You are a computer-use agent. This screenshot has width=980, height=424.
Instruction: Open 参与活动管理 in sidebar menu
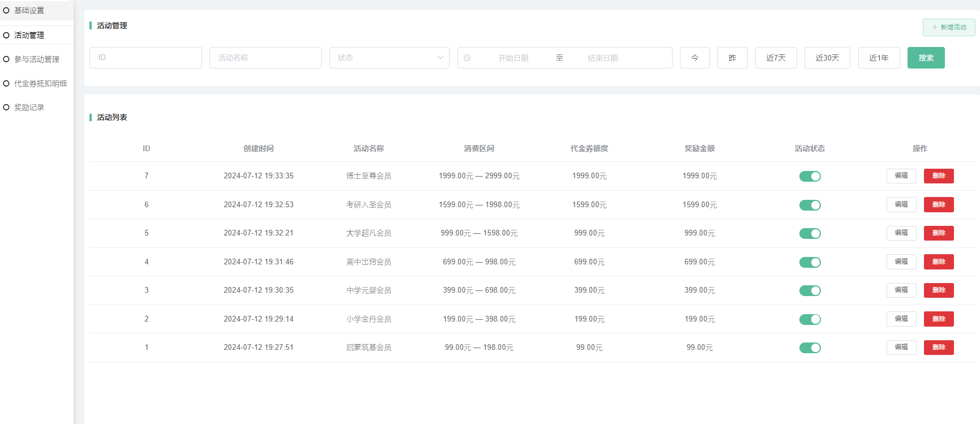37,59
